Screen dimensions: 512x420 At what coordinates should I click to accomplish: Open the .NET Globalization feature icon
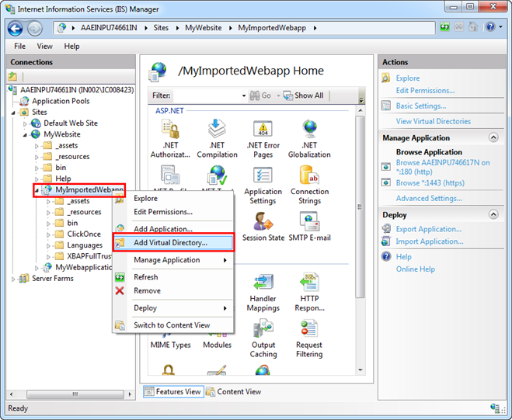309,139
